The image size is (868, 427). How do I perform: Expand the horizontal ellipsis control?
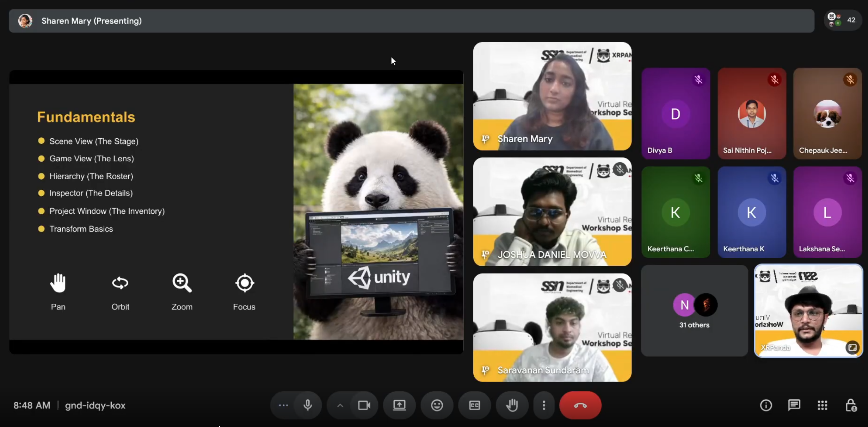point(283,405)
